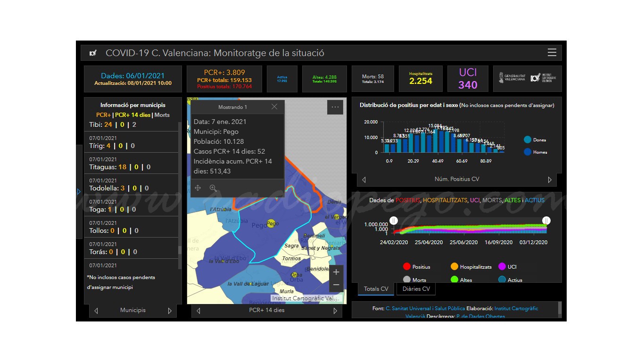Click the PCR+: 3.809 indicator

tap(224, 79)
